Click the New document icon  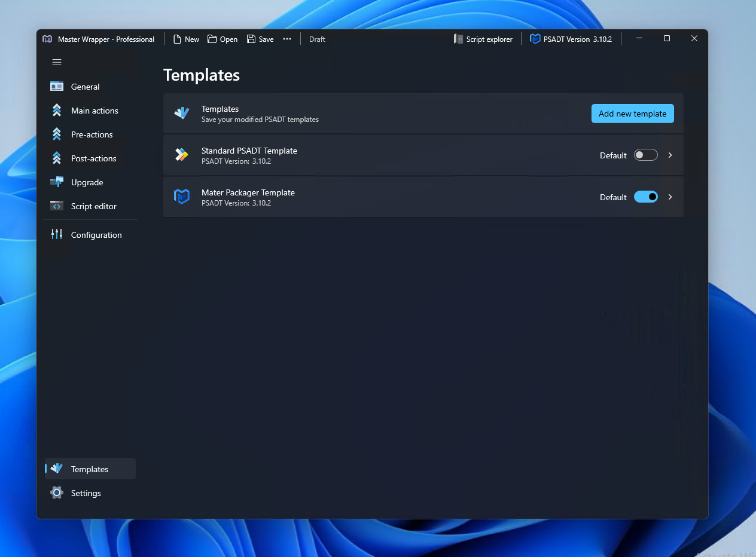pyautogui.click(x=177, y=39)
